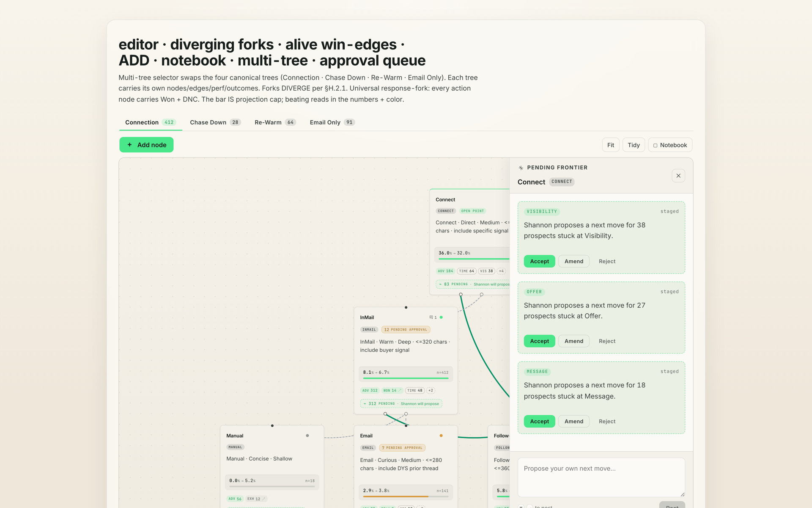Click the Add node button
Image resolution: width=812 pixels, height=508 pixels.
146,145
